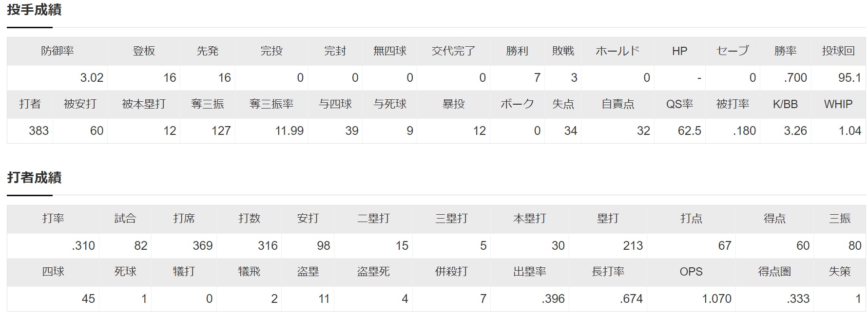Select the 盗塁 value 11

pyautogui.click(x=308, y=298)
